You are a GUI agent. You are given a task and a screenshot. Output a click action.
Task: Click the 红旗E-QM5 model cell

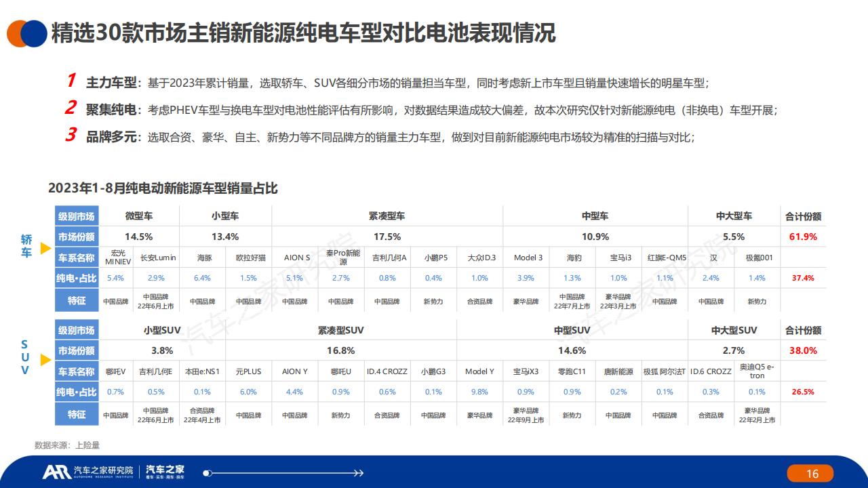pyautogui.click(x=666, y=258)
